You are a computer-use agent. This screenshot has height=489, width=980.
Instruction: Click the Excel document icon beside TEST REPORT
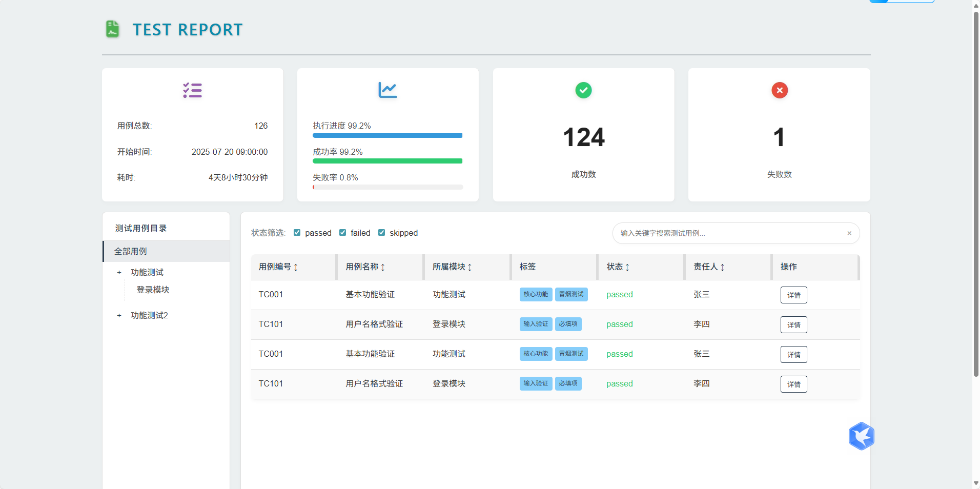pos(112,29)
